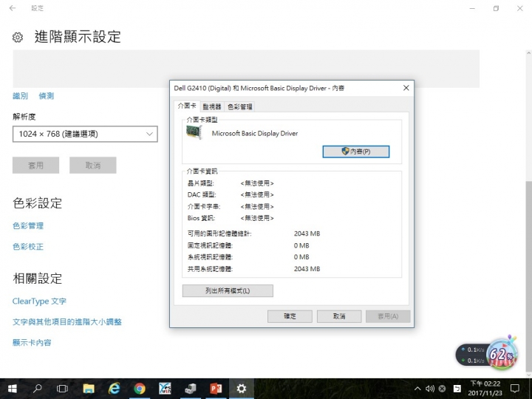Click 套用 button under resolution

36,166
